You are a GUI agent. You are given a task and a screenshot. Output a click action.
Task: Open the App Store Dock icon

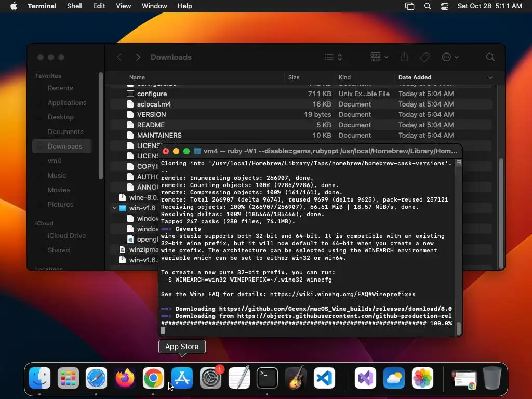tap(182, 378)
